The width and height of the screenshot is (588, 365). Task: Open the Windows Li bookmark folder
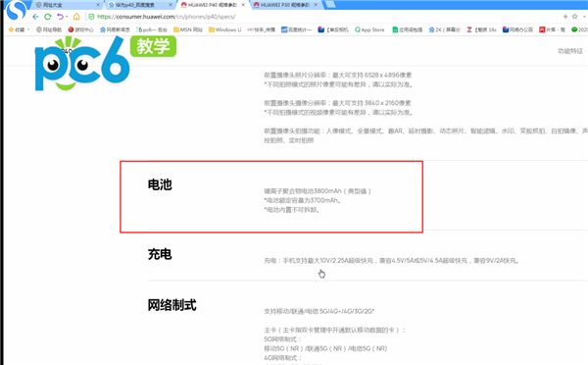(x=225, y=29)
